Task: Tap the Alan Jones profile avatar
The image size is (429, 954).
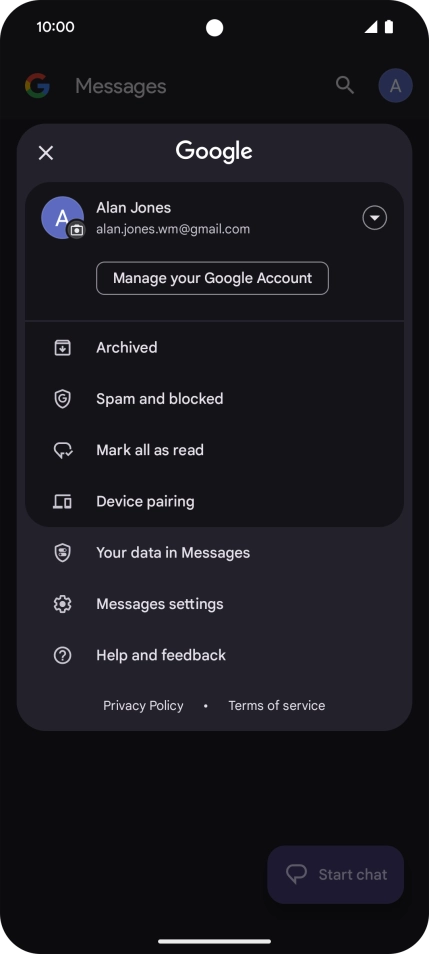Action: tap(62, 218)
